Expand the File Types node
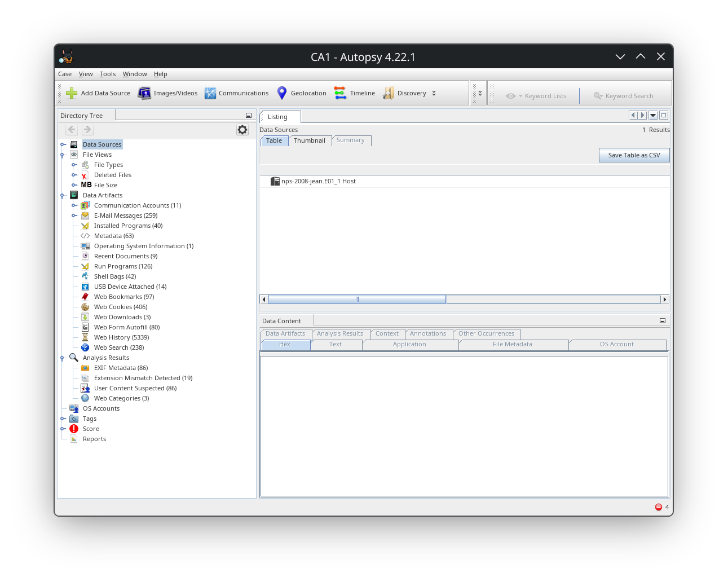 [x=75, y=165]
